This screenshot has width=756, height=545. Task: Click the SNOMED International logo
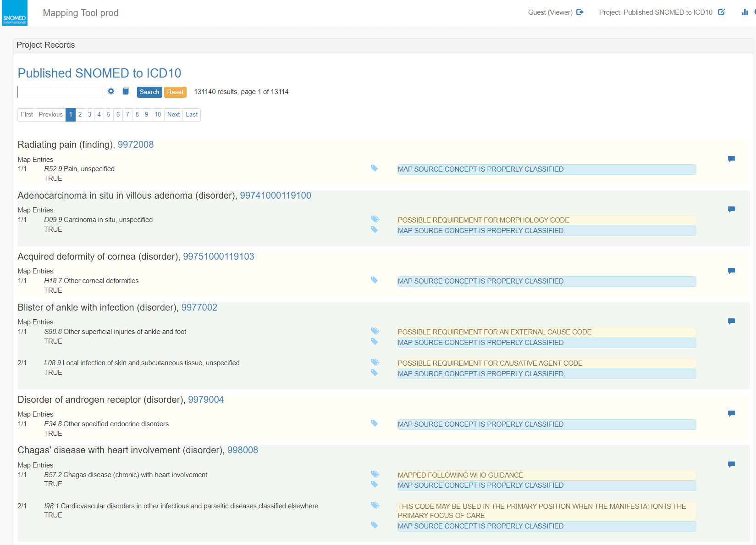coord(15,13)
